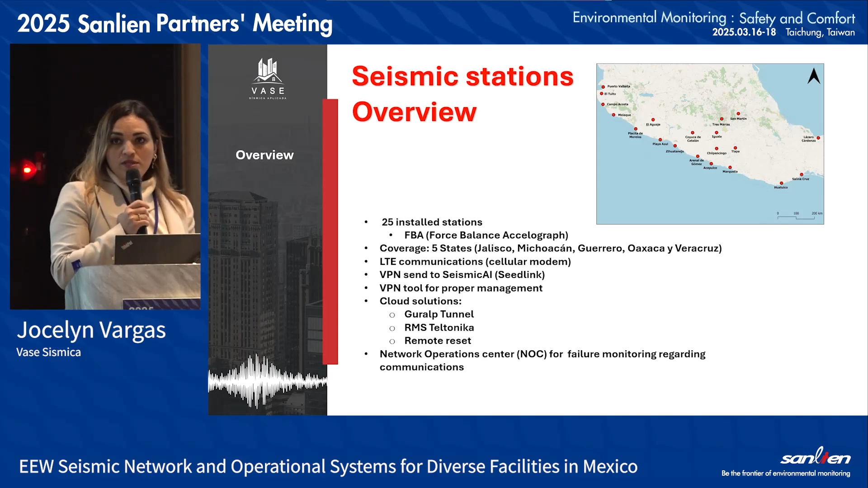Select the Lázaro Cárdenas station marker
This screenshot has height=488, width=868.
818,138
